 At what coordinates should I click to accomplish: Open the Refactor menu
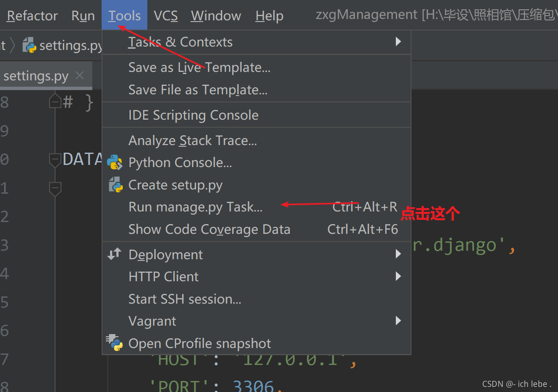click(32, 16)
